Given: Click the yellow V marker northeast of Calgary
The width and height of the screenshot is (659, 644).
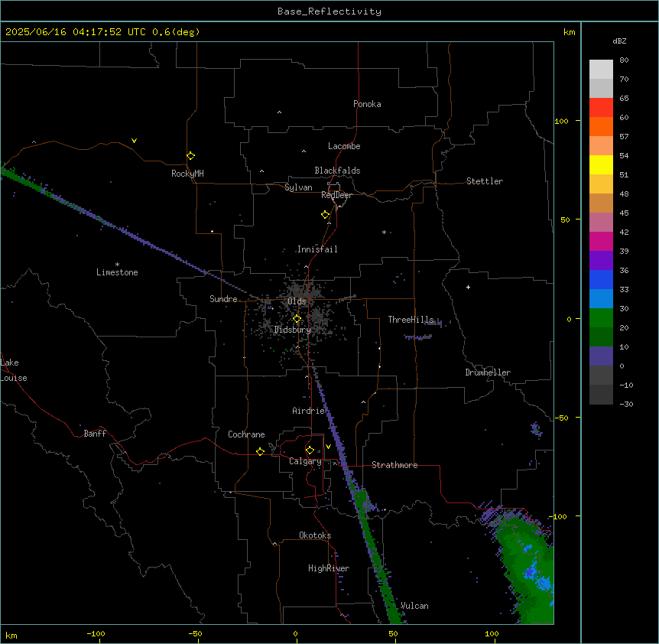Looking at the screenshot, I should click(328, 447).
